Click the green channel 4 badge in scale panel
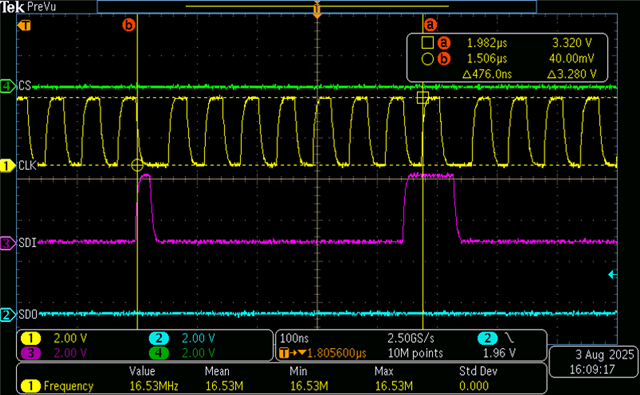 click(x=159, y=353)
